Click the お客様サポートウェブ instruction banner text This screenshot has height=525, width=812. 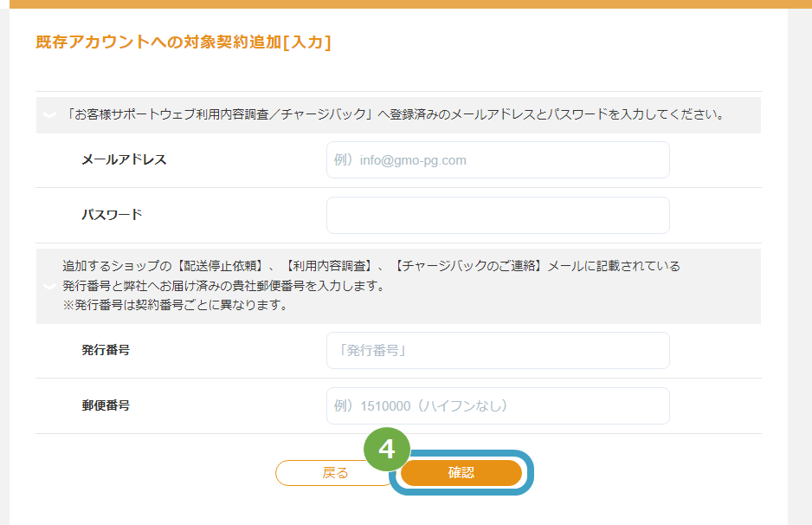click(x=396, y=114)
